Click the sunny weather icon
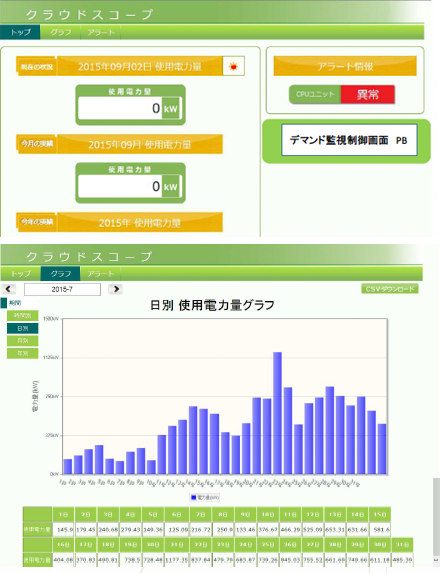Screen dimensions: 441x573 tap(233, 67)
